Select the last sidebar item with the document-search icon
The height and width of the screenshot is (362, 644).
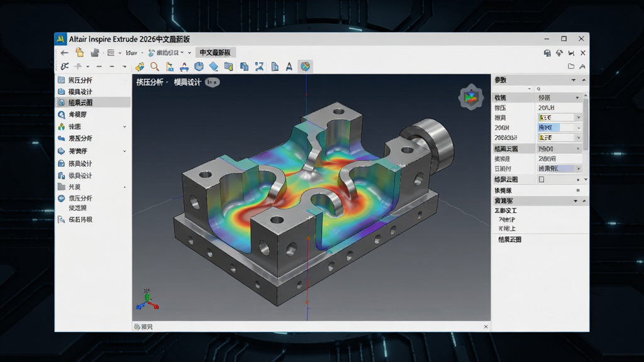[93, 219]
